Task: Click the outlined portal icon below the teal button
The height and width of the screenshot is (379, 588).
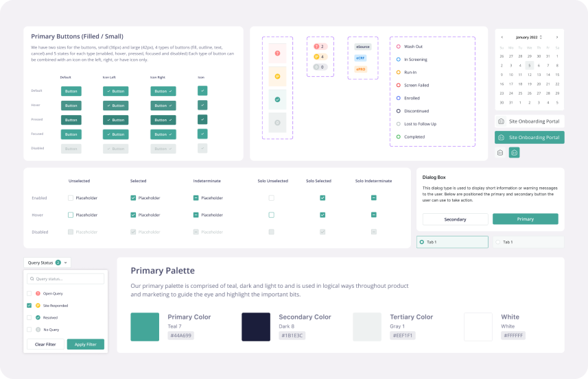Action: click(x=500, y=152)
